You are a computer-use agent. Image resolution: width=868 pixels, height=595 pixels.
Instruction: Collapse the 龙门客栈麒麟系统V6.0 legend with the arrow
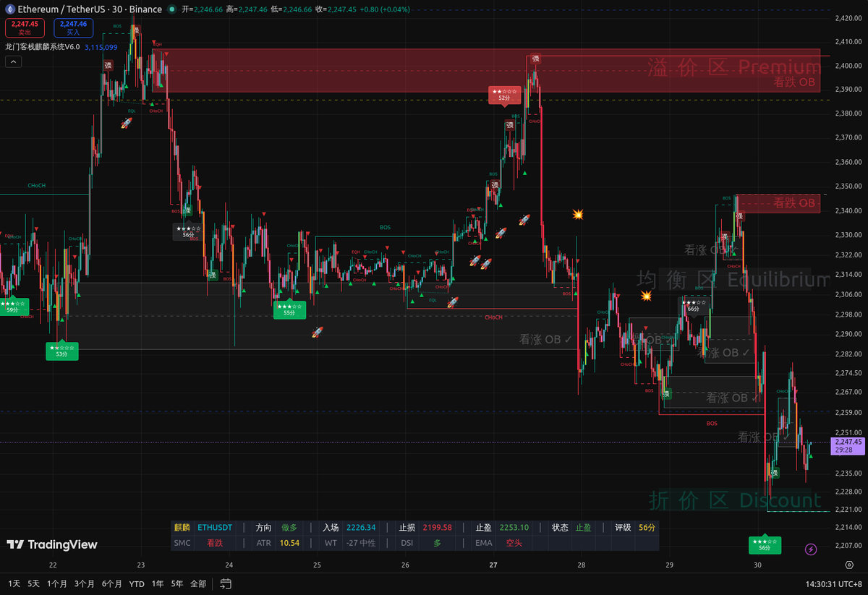13,61
